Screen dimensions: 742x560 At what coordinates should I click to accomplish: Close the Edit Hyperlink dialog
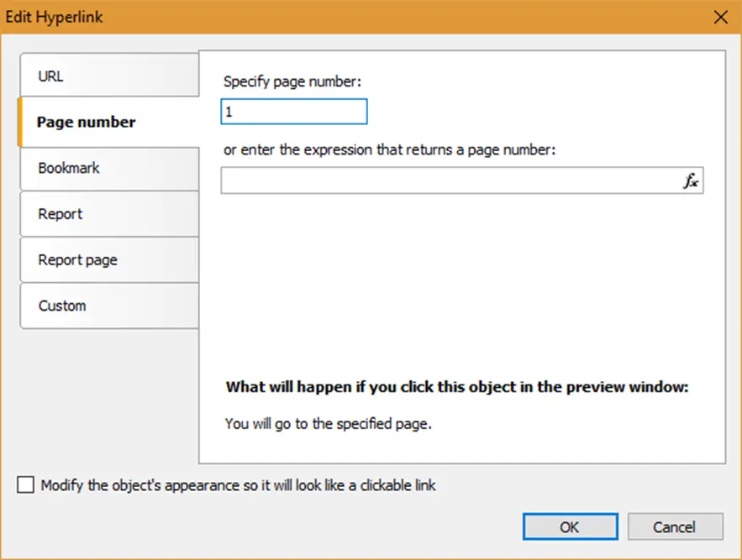click(x=720, y=17)
